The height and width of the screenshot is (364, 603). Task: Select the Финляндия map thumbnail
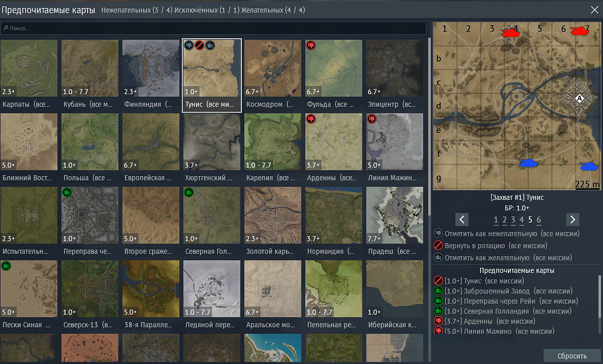tap(151, 68)
